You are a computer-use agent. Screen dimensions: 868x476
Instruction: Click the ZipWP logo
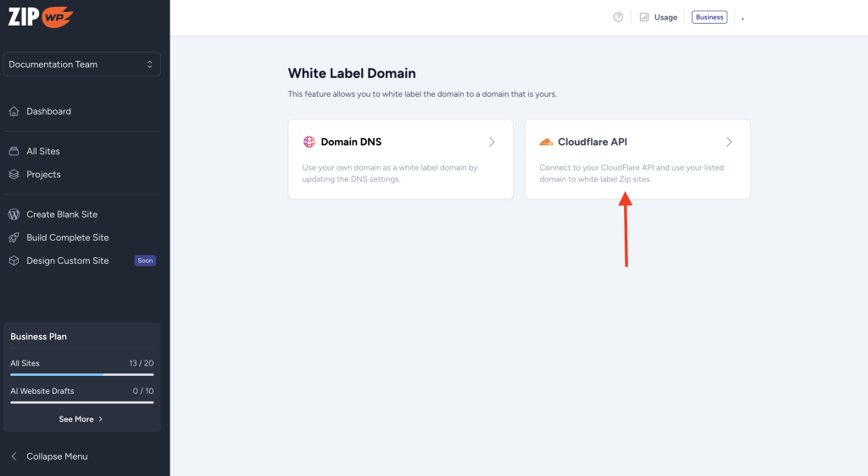pos(41,16)
